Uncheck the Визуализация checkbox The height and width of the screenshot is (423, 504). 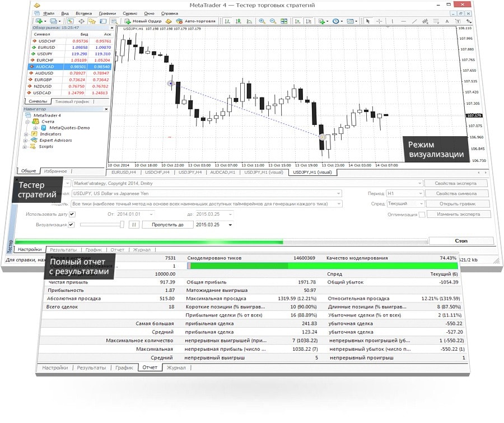(x=71, y=225)
